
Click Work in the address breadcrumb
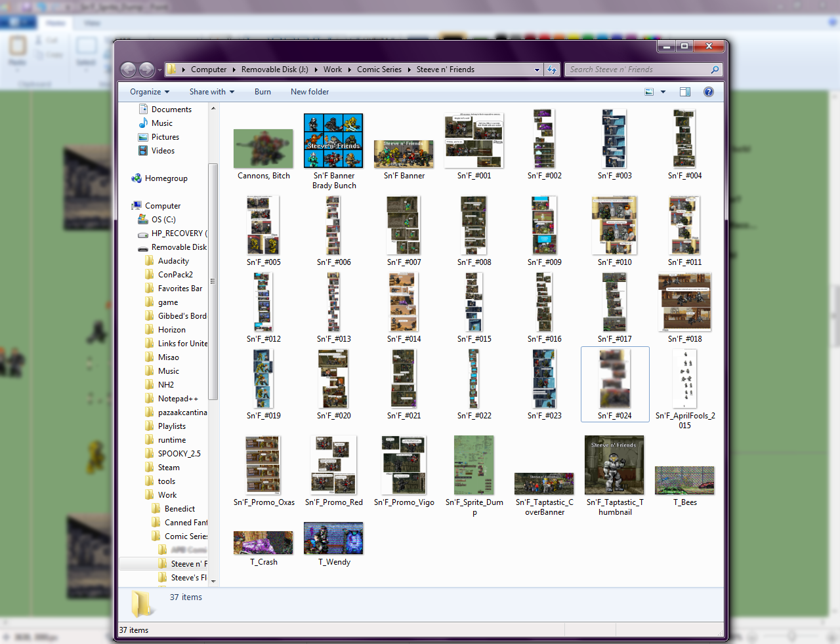click(333, 70)
